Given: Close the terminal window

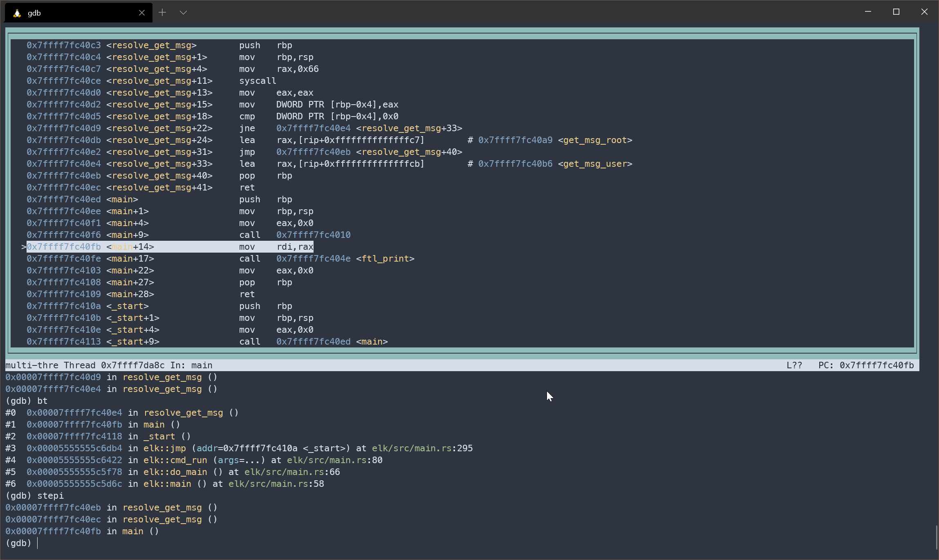Looking at the screenshot, I should point(924,12).
